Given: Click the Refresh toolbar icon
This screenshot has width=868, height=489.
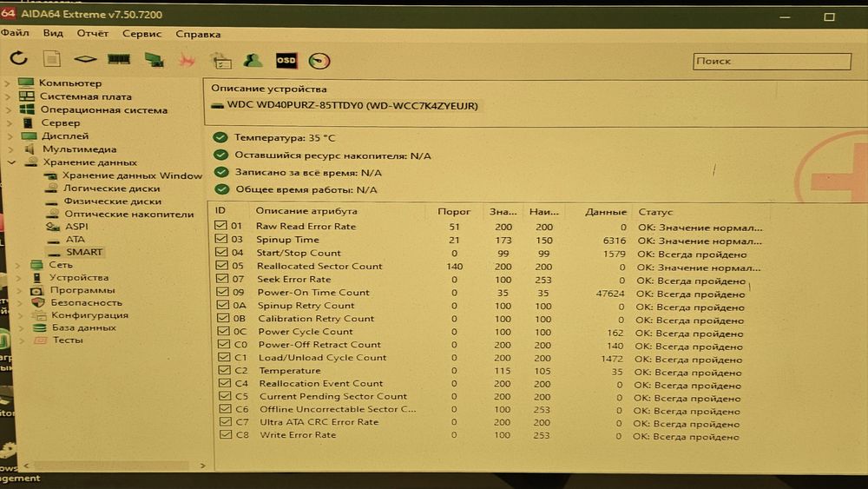Looking at the screenshot, I should tap(18, 58).
